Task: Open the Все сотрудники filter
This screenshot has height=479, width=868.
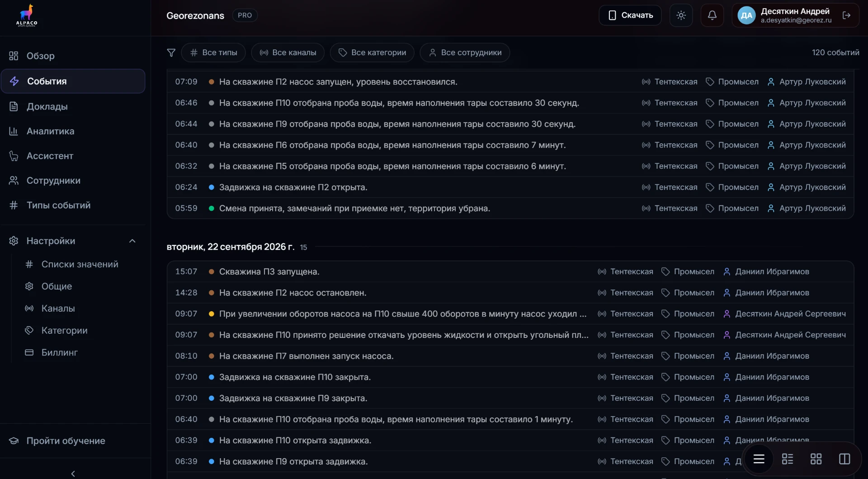Action: [x=465, y=52]
